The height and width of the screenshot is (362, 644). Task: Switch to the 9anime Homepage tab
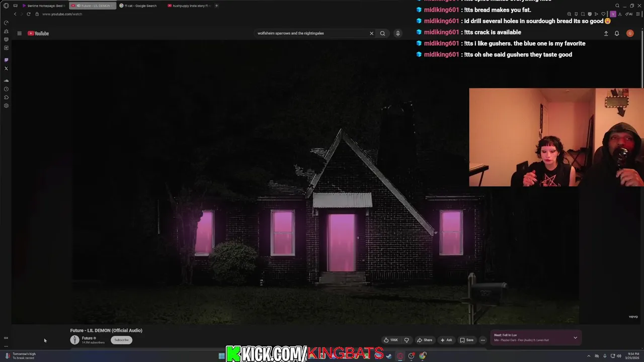pos(43,6)
